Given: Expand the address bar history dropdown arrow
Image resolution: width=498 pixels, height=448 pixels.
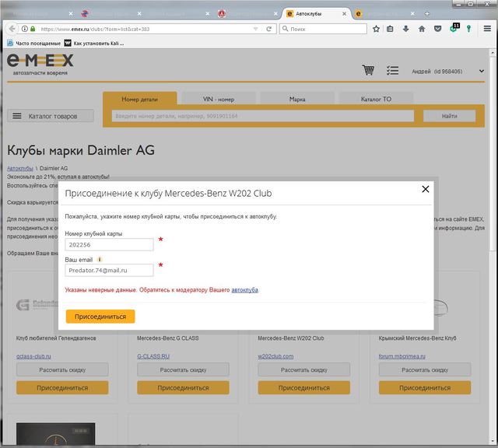Looking at the screenshot, I should pos(256,29).
